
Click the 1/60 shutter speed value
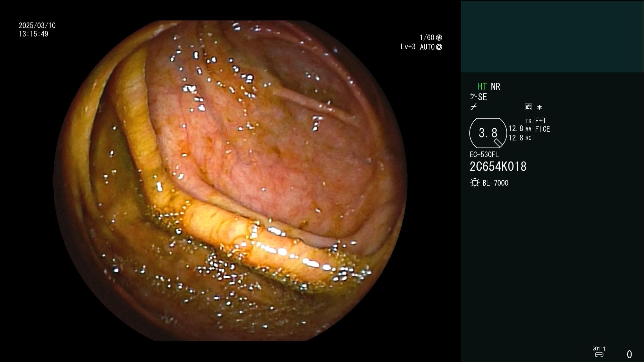(427, 38)
